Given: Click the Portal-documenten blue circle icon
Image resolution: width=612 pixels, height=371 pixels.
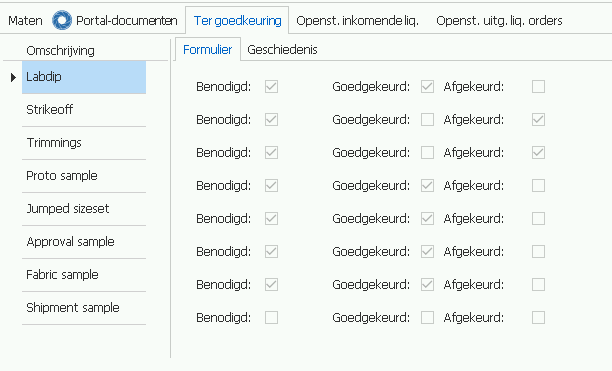Looking at the screenshot, I should click(x=62, y=20).
